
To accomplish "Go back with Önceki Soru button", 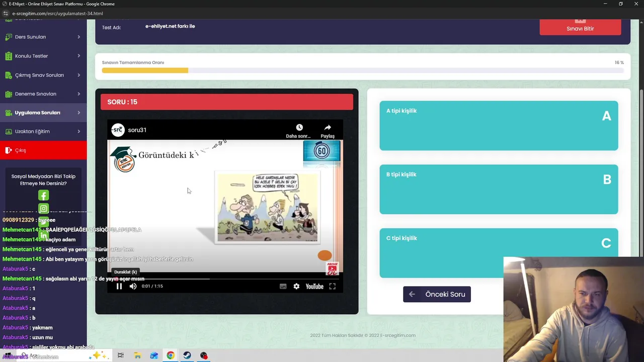I will (x=437, y=294).
